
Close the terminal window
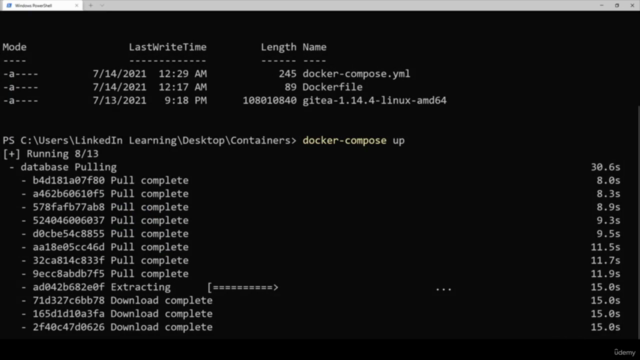632,5
